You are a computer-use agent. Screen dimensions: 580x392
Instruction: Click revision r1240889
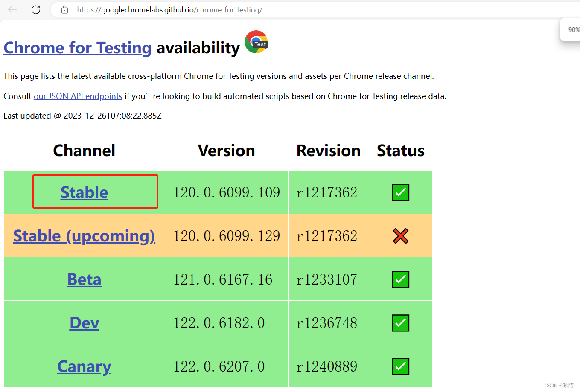click(326, 366)
